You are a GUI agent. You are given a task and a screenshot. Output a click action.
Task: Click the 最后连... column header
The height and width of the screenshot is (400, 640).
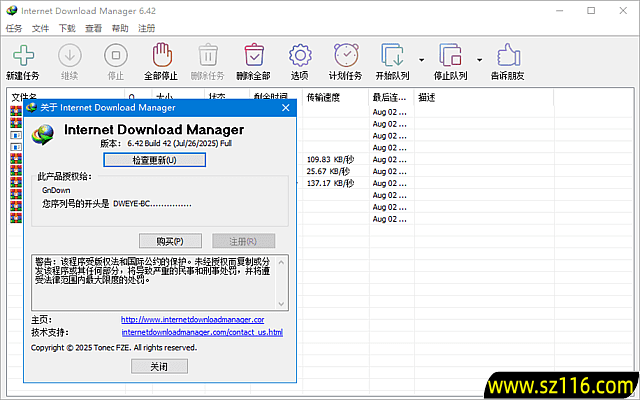(x=391, y=98)
